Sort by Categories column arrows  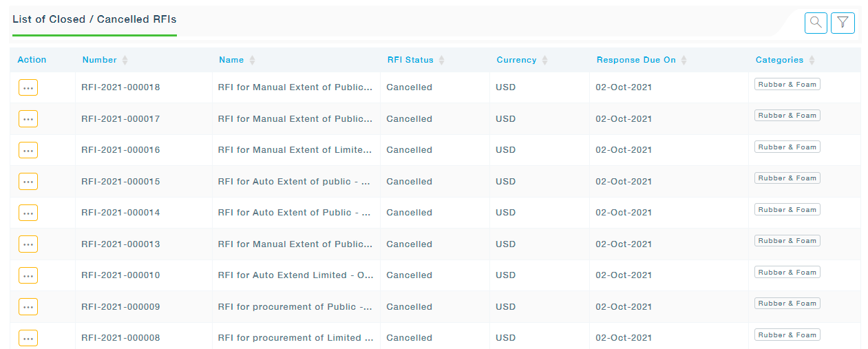pyautogui.click(x=812, y=61)
